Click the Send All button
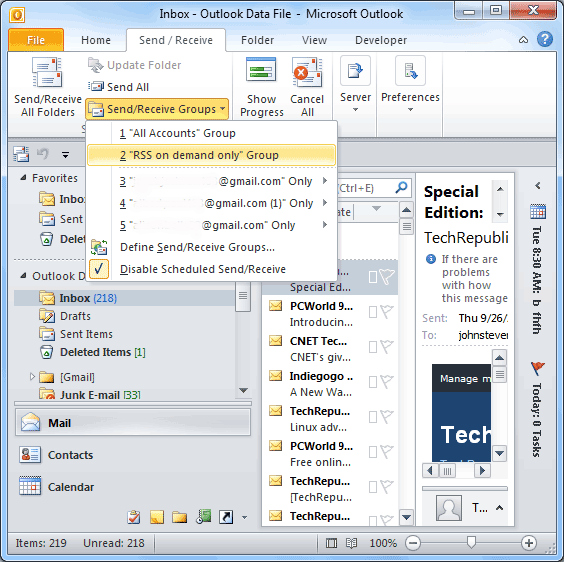 pos(119,87)
